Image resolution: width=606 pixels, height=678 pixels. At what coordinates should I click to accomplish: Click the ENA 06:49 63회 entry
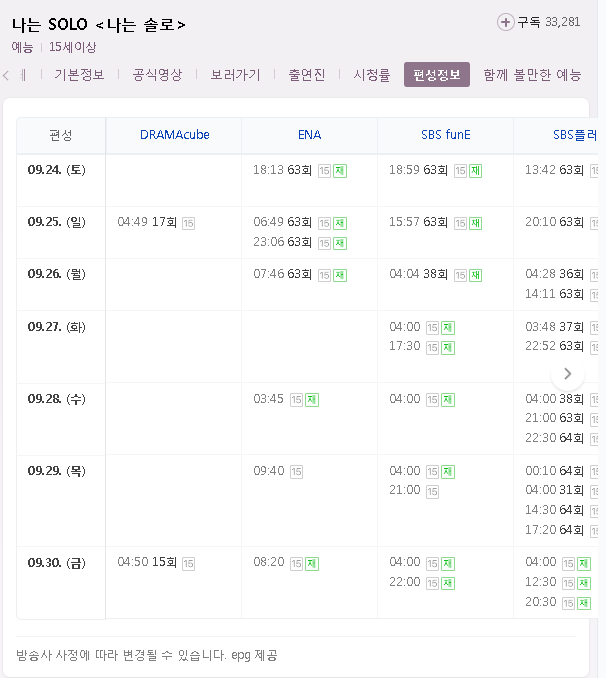[282, 222]
